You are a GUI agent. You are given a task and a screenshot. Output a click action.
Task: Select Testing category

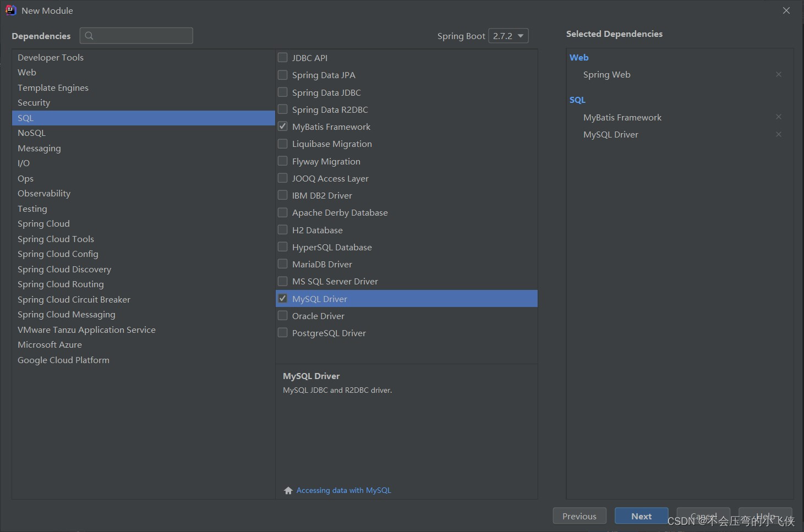pyautogui.click(x=144, y=209)
